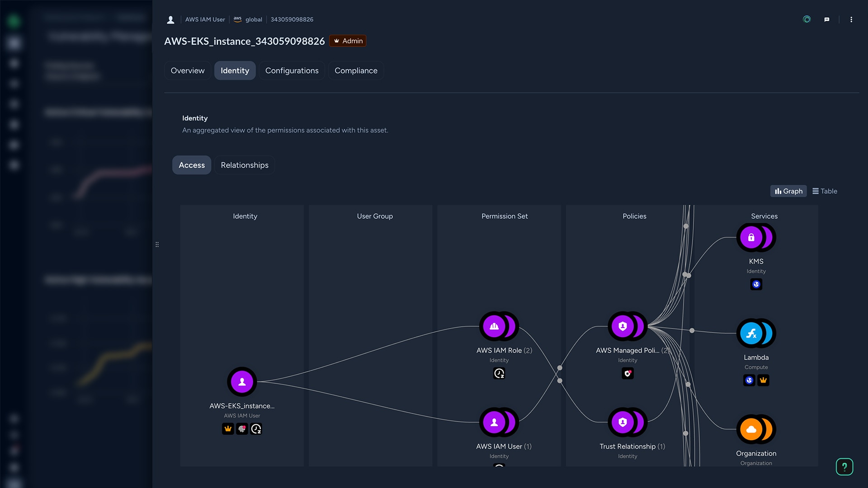Click the user profile icon beside AWS IAM User
868x488 pixels.
pyautogui.click(x=170, y=19)
